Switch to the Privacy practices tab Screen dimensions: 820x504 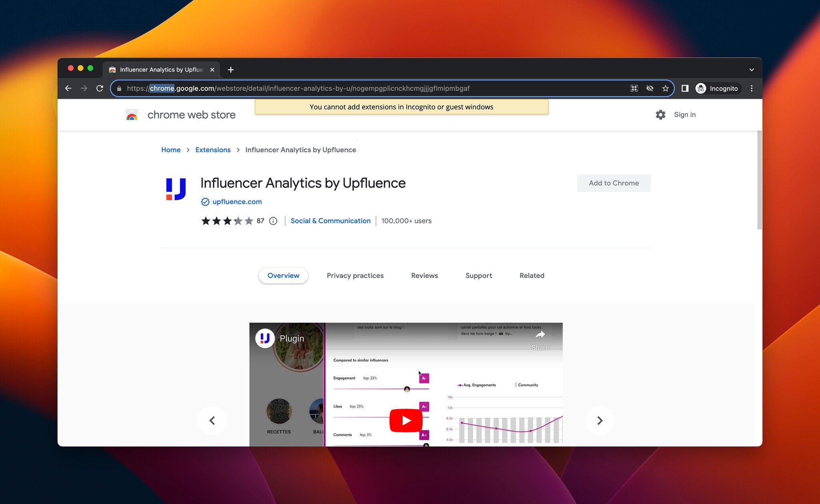(355, 275)
